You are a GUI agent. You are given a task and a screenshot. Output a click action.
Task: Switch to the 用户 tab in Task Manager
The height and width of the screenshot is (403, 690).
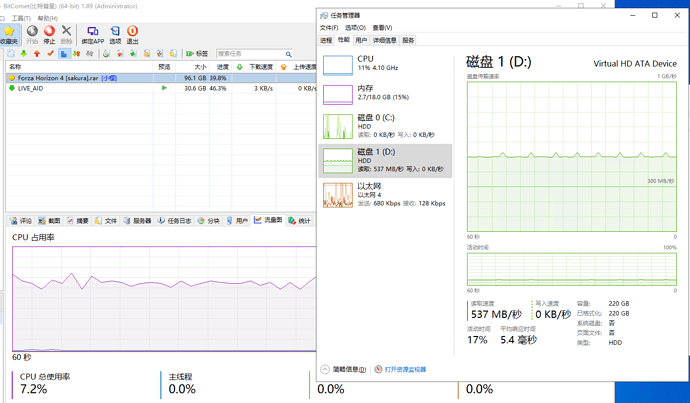(361, 40)
